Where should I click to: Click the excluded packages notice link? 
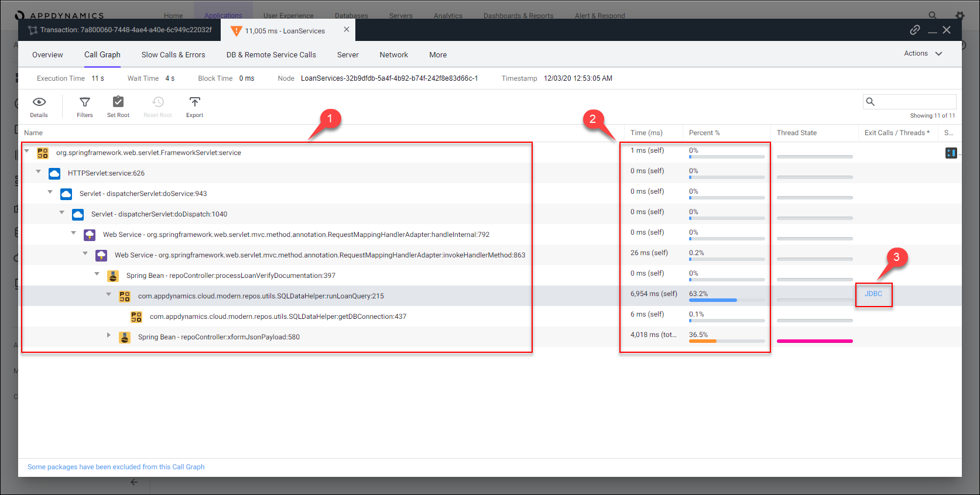[116, 467]
